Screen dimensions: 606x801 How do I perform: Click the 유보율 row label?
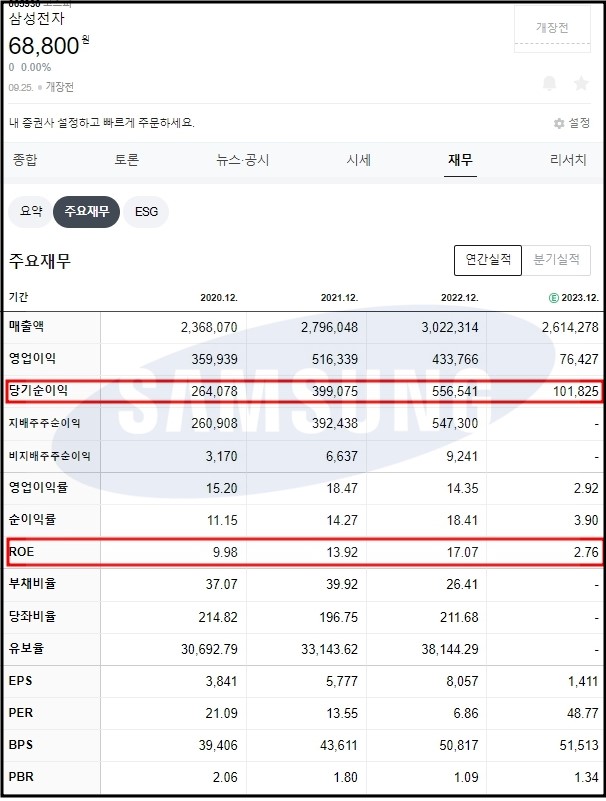tap(27, 648)
